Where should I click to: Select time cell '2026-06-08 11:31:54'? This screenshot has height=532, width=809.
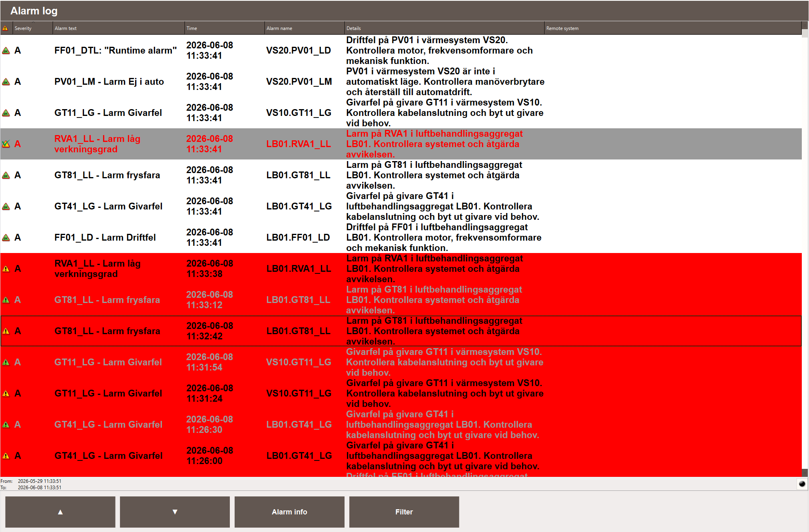210,363
